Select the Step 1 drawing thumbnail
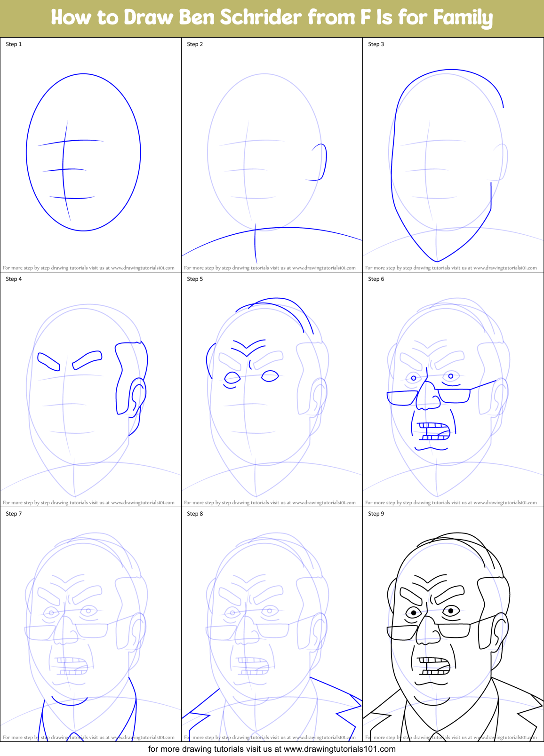Viewport: 544px width, 756px height. pyautogui.click(x=91, y=155)
